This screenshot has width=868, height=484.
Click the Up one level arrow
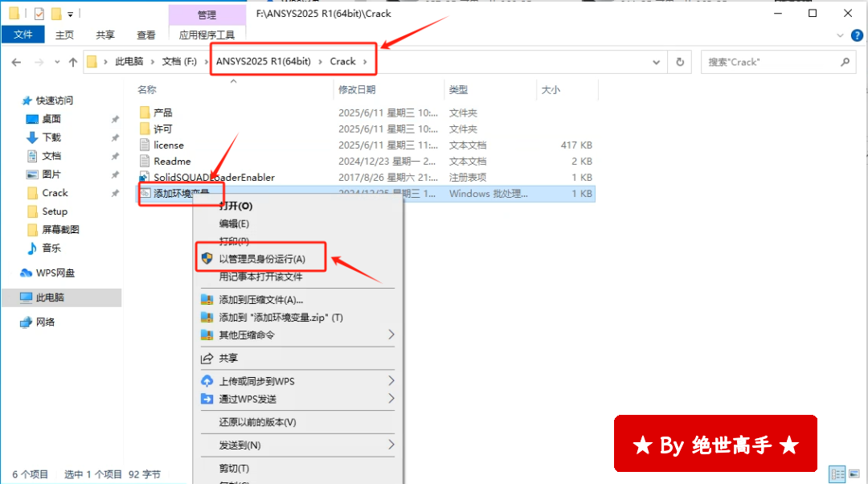73,62
